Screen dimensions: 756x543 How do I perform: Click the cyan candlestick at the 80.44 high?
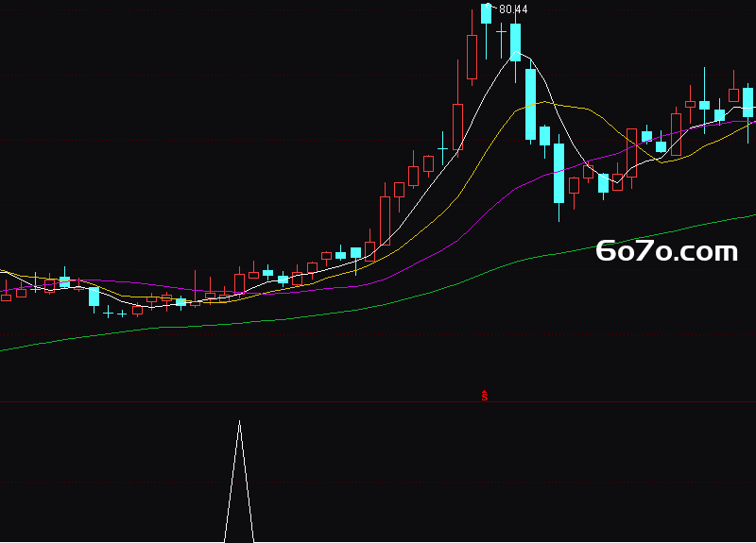pyautogui.click(x=486, y=13)
